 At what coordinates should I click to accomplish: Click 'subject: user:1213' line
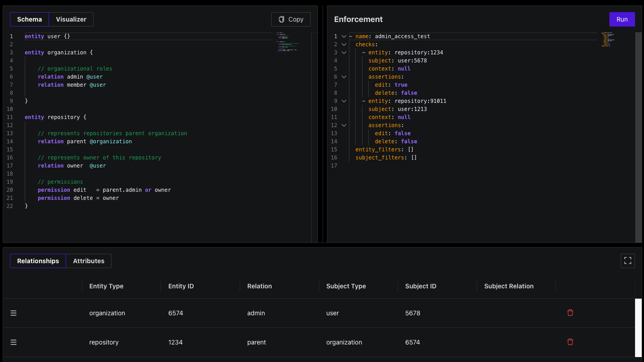point(398,109)
